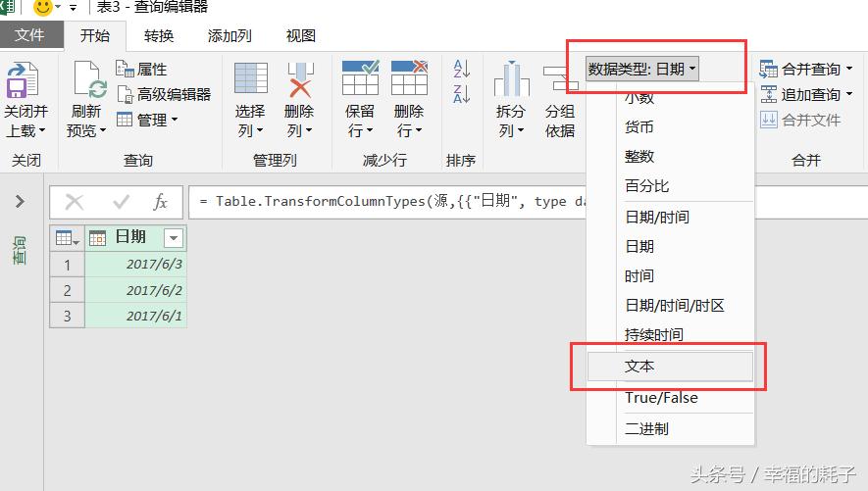Select 文本 (Text) data type
This screenshot has height=491, width=868.
click(671, 366)
